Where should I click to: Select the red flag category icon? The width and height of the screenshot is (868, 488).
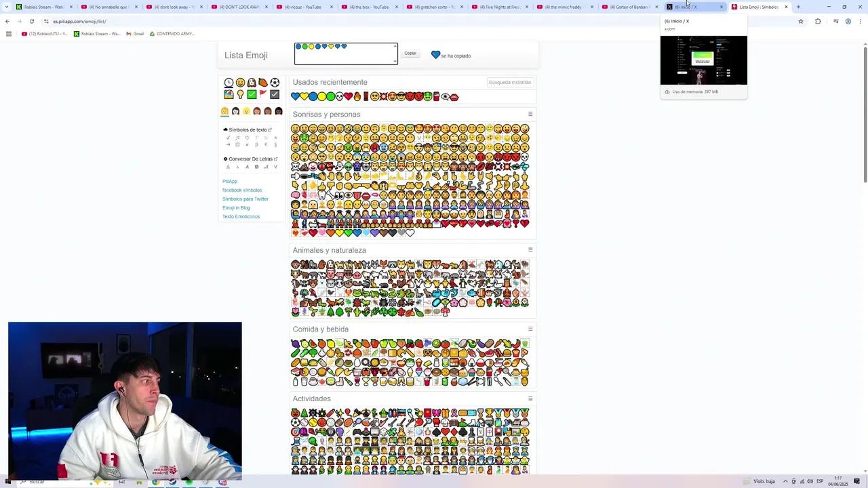[263, 94]
